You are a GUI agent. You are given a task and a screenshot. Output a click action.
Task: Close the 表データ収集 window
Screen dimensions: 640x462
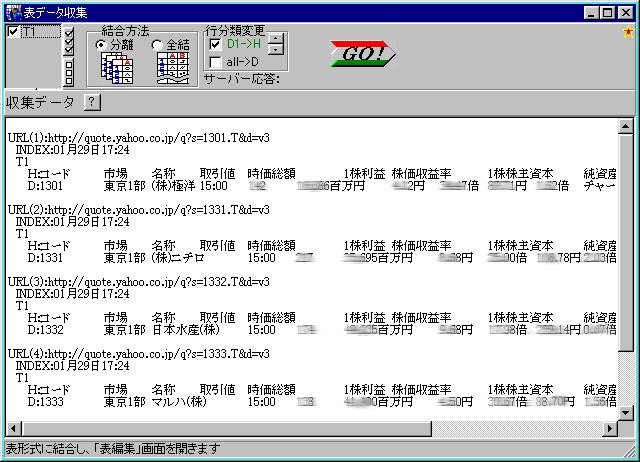(x=626, y=13)
